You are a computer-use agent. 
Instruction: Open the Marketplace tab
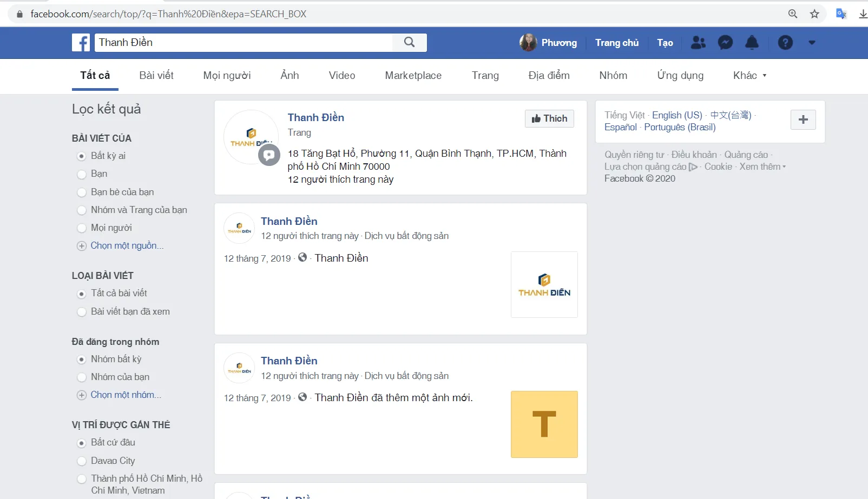(413, 75)
